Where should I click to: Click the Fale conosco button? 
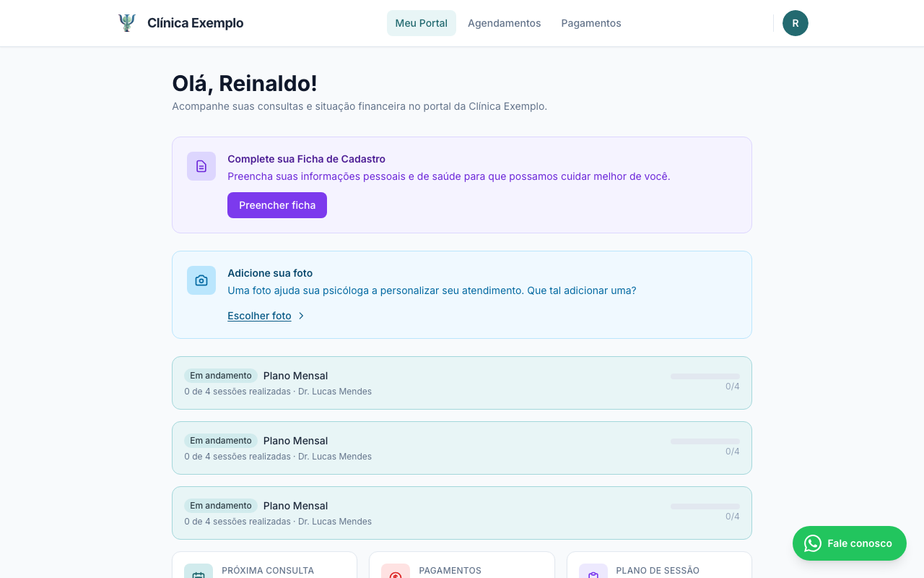[x=850, y=543]
